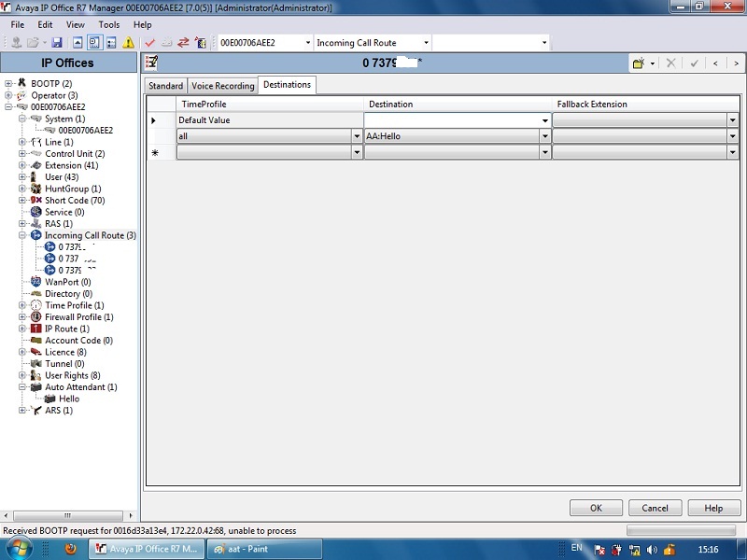The height and width of the screenshot is (560, 747).
Task: Click the Windows Start orb
Action: tap(19, 549)
